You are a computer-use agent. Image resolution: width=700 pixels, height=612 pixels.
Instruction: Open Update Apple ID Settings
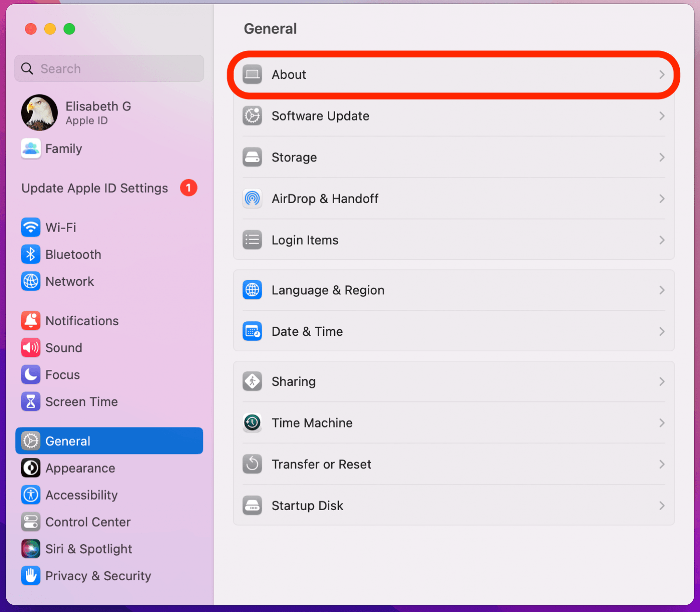[94, 188]
